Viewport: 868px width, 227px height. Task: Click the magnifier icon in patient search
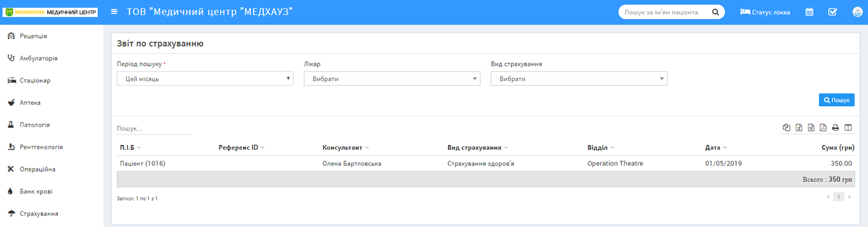[715, 12]
